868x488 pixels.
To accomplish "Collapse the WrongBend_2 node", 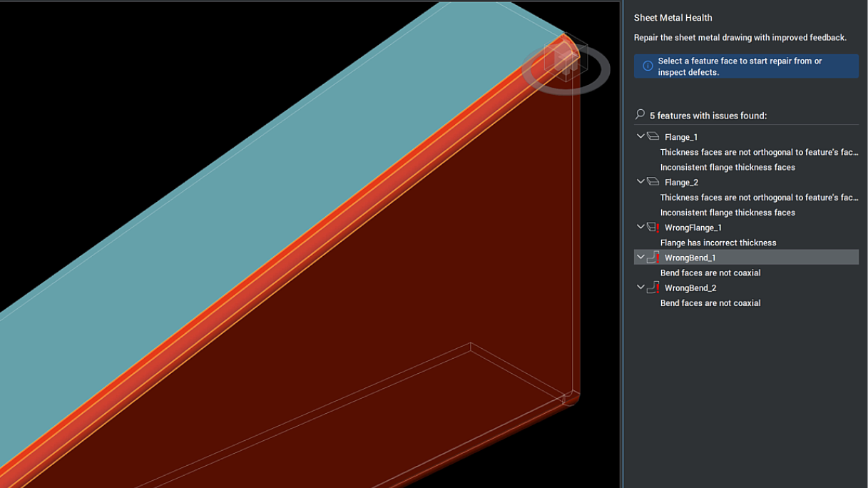I will tap(640, 288).
